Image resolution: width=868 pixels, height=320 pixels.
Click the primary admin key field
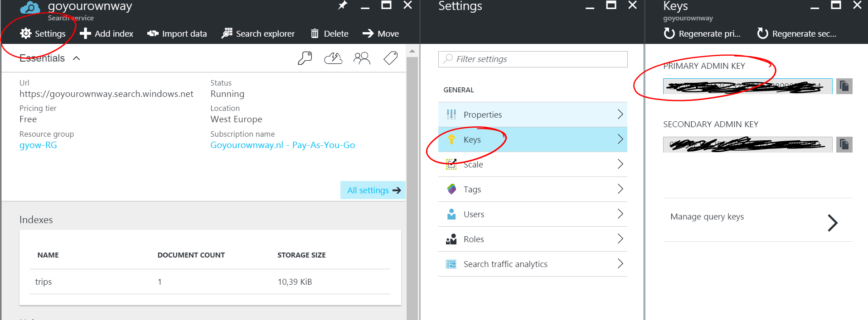point(747,86)
